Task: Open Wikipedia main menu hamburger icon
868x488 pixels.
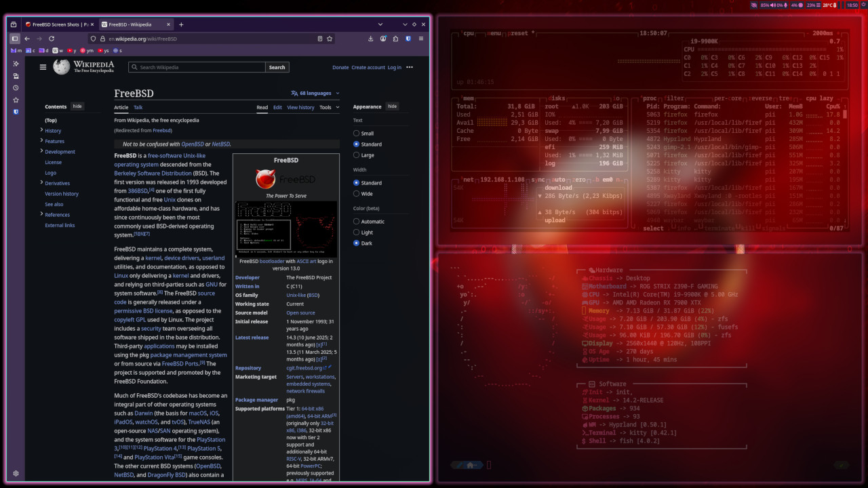Action: click(43, 67)
